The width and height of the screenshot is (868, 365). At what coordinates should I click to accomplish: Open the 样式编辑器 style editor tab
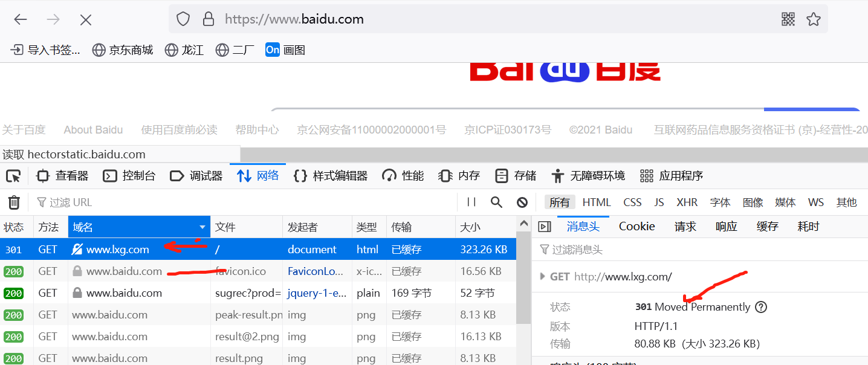tap(330, 176)
